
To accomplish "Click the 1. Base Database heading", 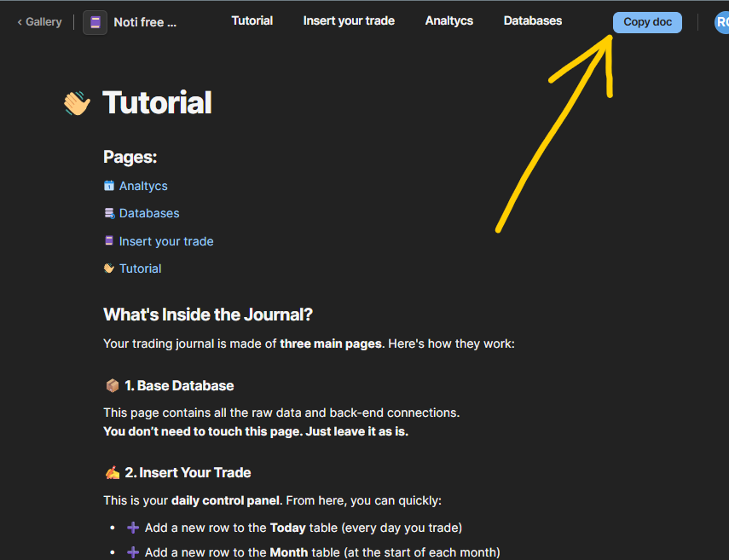I will coord(179,386).
